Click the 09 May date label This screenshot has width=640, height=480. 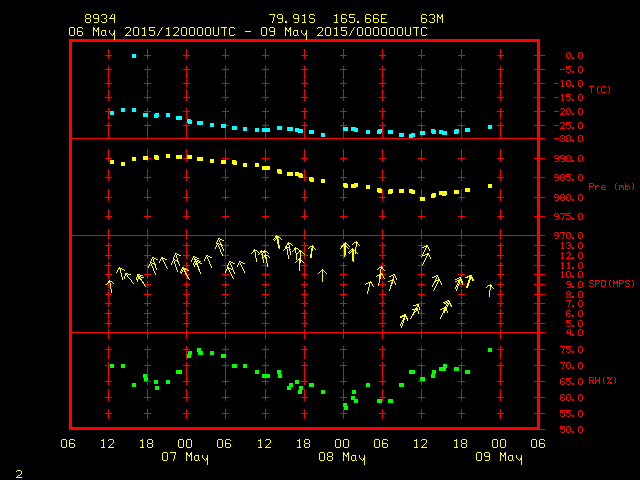click(x=499, y=457)
